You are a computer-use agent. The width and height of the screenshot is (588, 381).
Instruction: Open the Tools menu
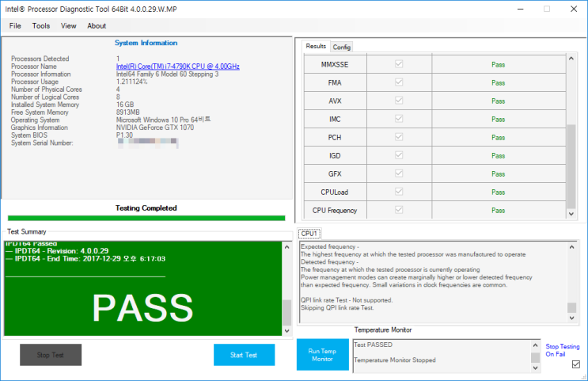click(41, 26)
